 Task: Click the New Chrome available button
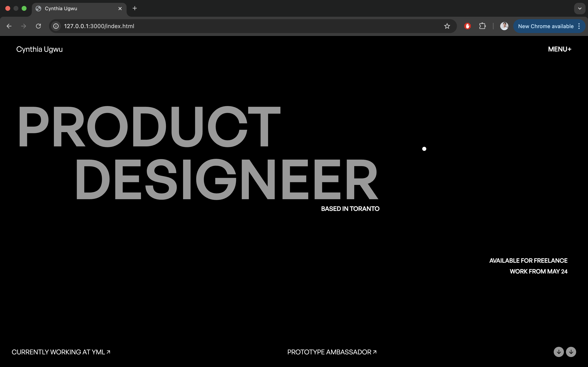546,26
